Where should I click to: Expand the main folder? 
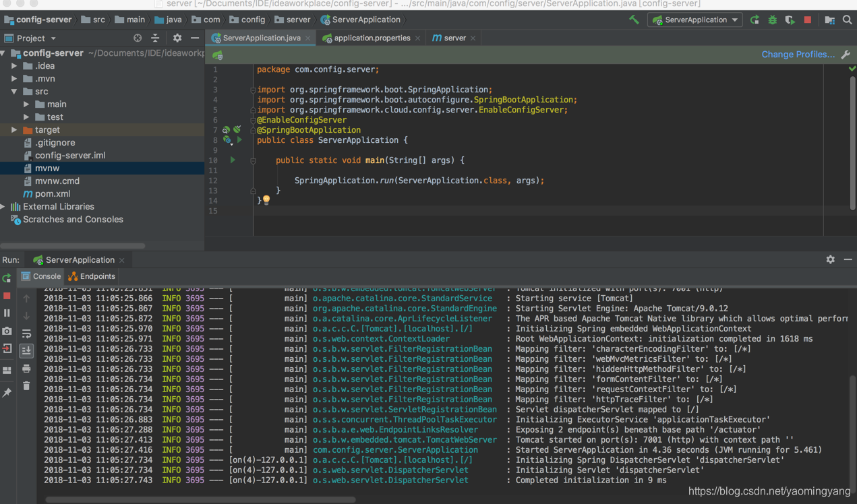point(26,104)
